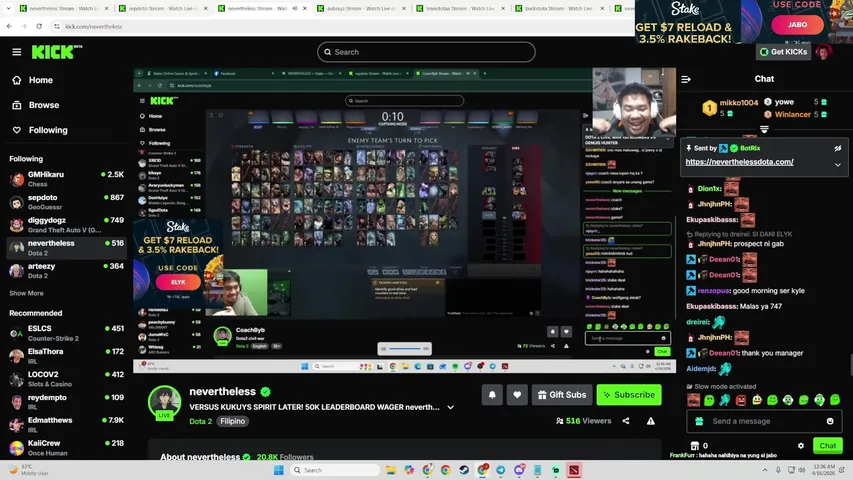Open gift icon in chat input
Screen dimensions: 853x480
tap(700, 421)
